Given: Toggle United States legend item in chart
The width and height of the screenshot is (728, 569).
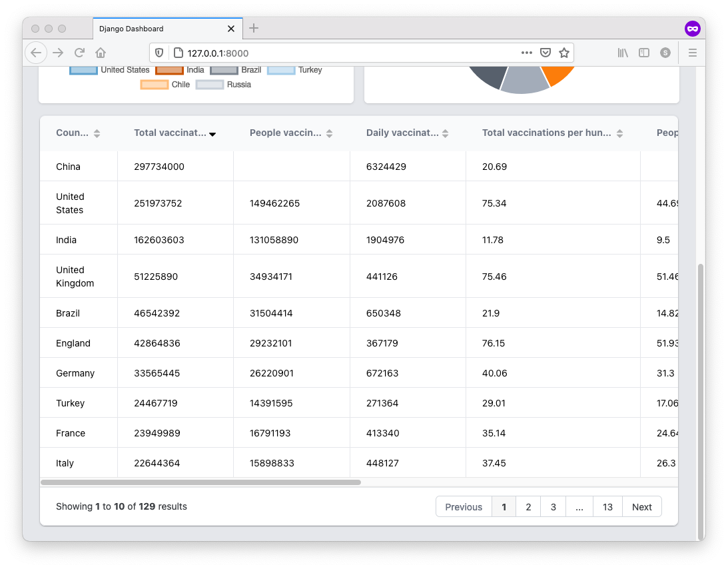Looking at the screenshot, I should [110, 70].
